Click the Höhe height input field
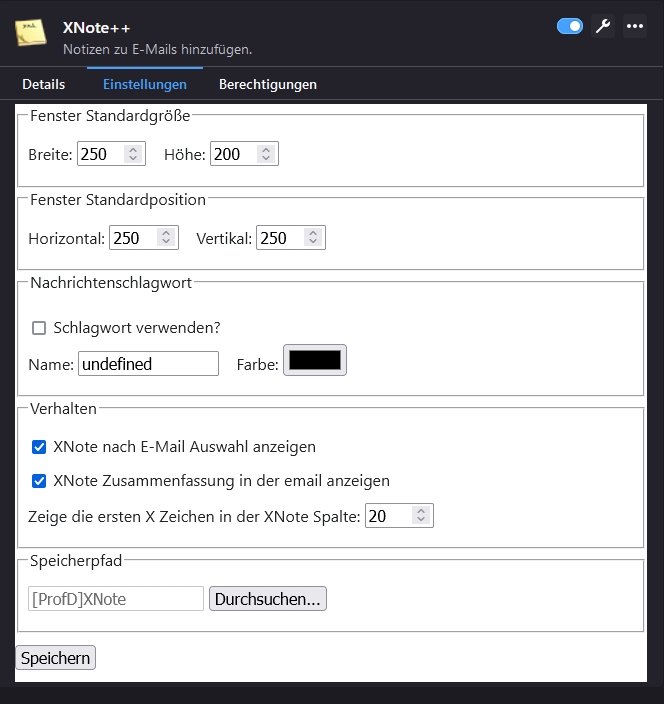This screenshot has width=664, height=704. click(x=244, y=154)
